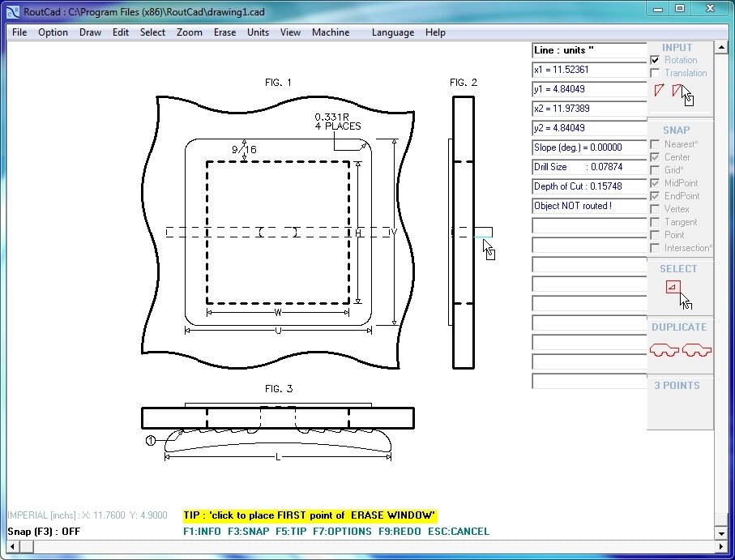Enable the Translation checkbox

click(x=655, y=73)
